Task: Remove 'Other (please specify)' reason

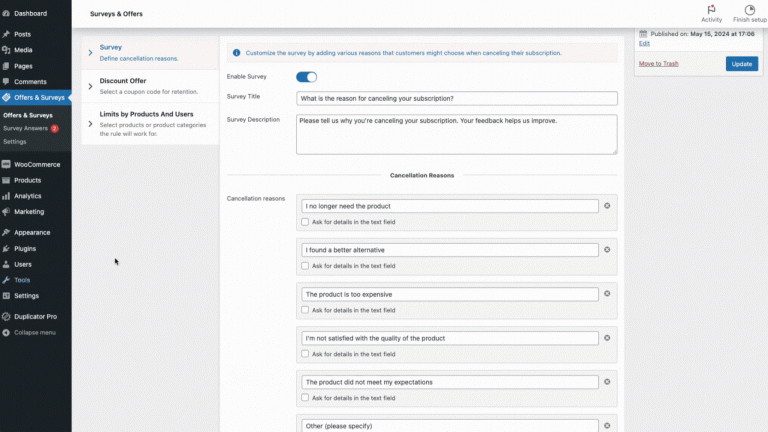Action: point(607,426)
